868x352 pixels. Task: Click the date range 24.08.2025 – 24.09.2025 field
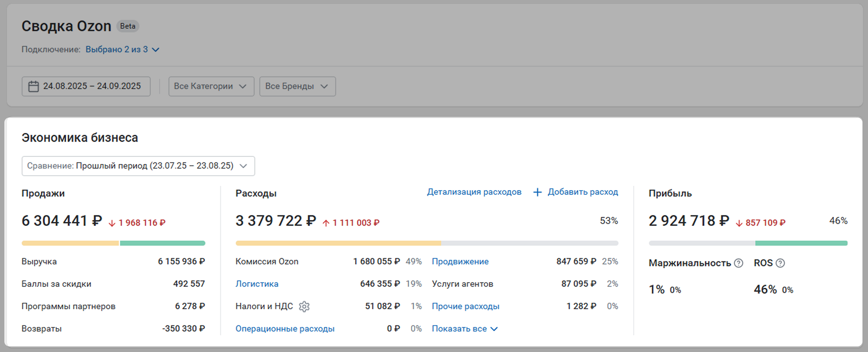(92, 86)
